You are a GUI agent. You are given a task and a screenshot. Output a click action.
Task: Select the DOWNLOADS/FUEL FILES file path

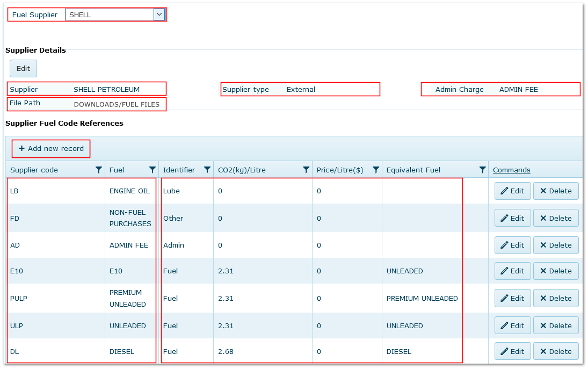117,104
